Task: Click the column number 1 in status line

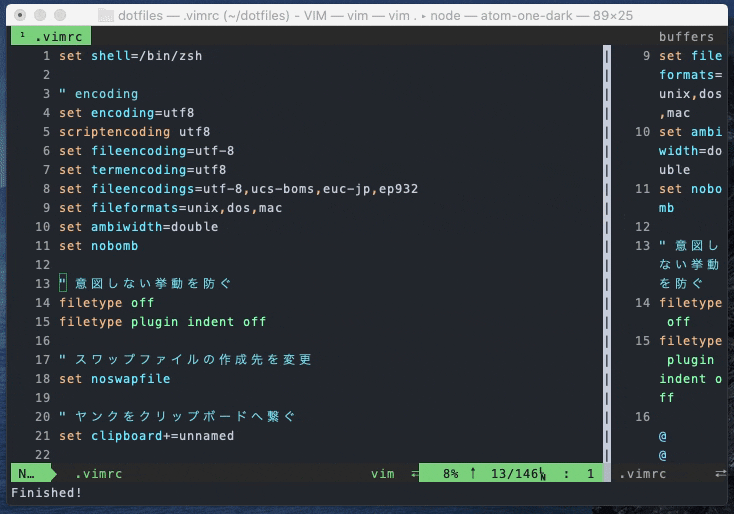Action: (590, 474)
